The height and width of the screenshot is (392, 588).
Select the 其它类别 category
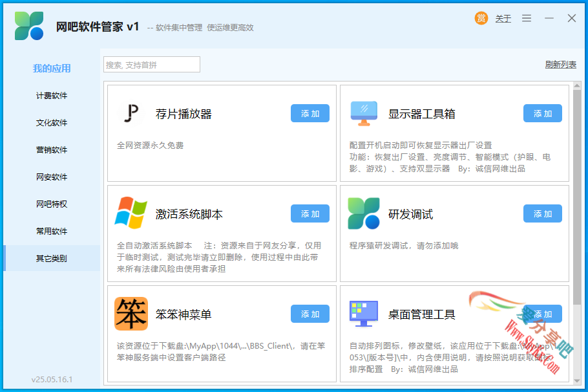pyautogui.click(x=52, y=258)
